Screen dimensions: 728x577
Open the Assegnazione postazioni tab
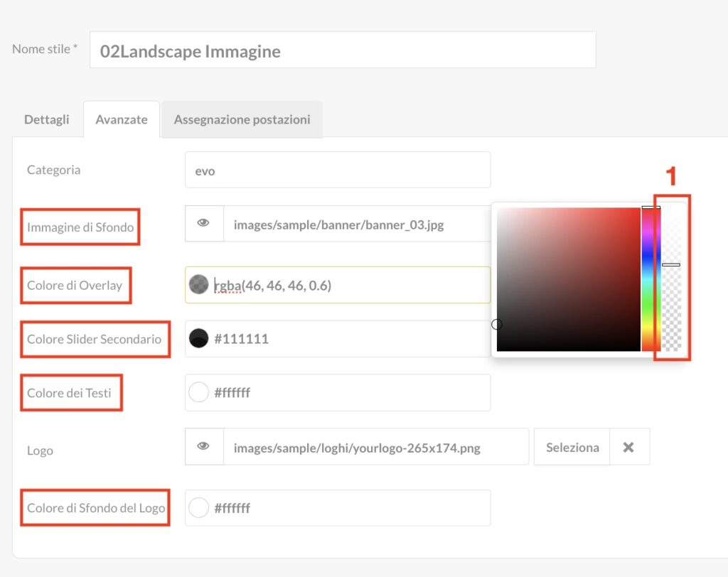(x=242, y=120)
